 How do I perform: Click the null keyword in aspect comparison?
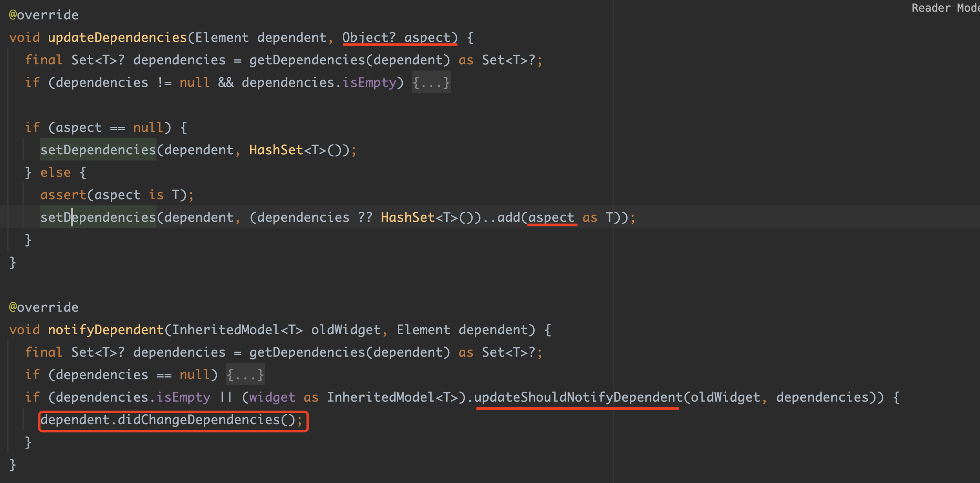[x=149, y=127]
